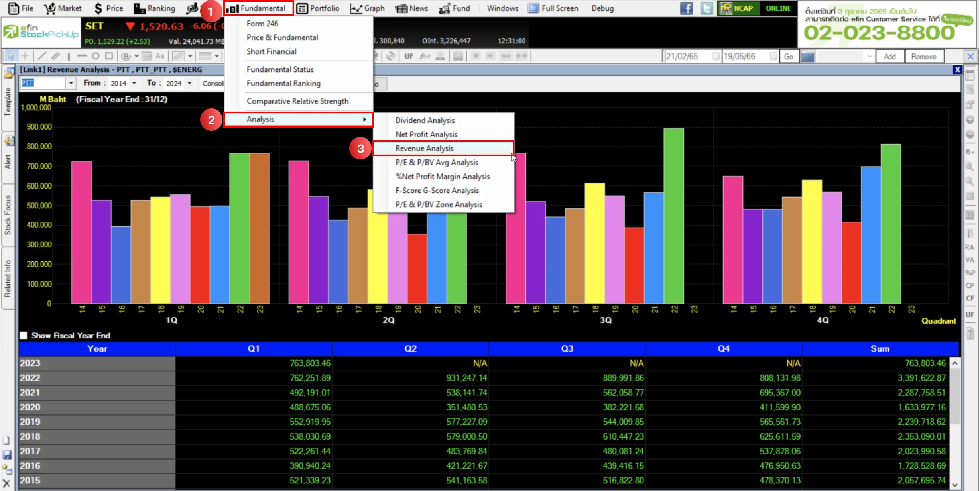Open the From year 2014 dropdown
Viewport: 980px width, 491px height.
point(134,83)
